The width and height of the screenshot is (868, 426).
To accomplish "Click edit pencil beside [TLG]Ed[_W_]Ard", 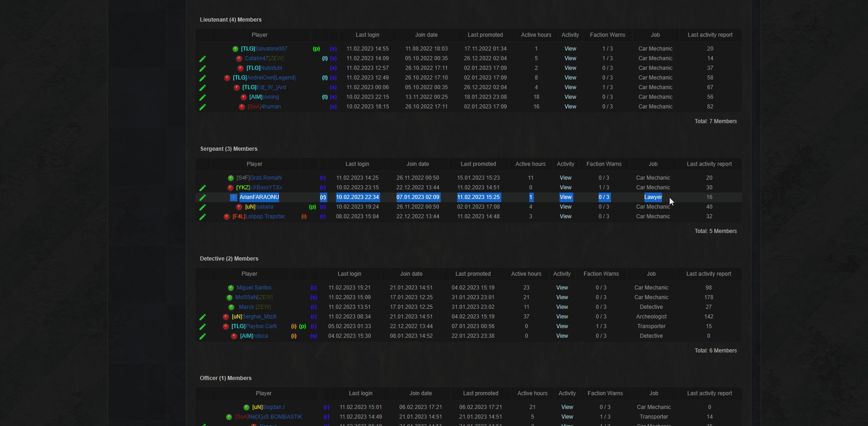I will (202, 88).
